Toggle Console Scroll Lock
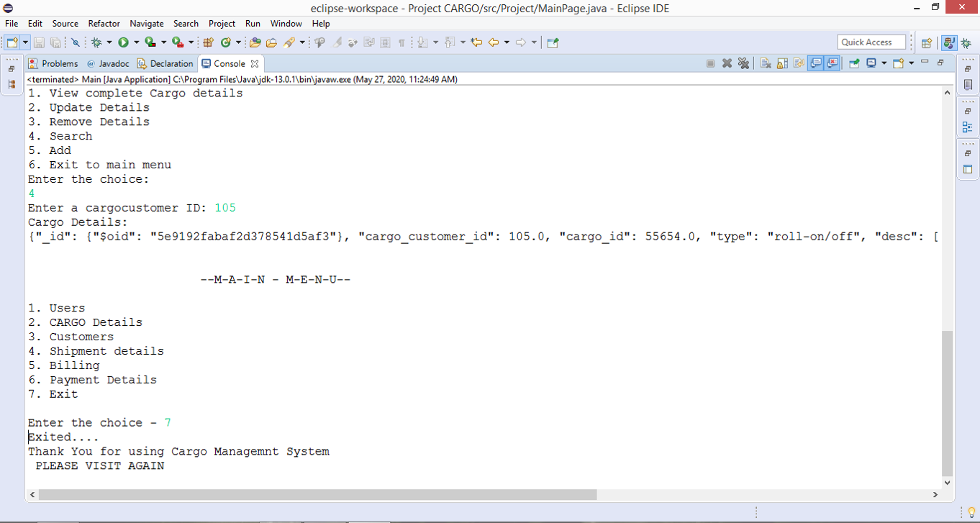 point(782,63)
